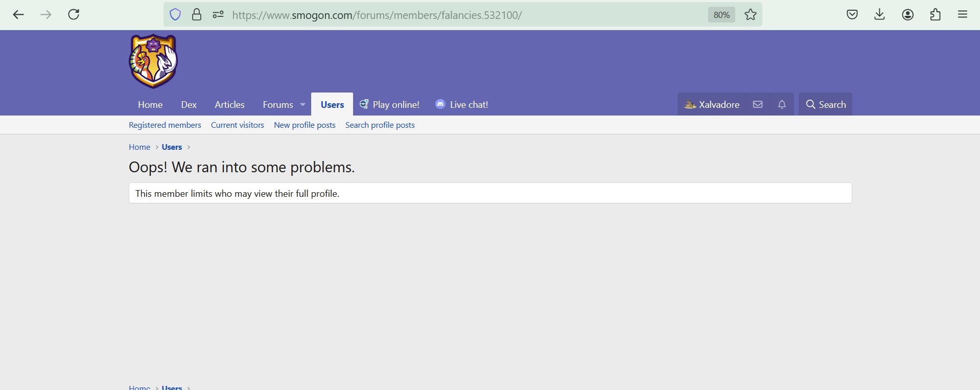
Task: Go back to the previous page
Action: pyautogui.click(x=18, y=14)
